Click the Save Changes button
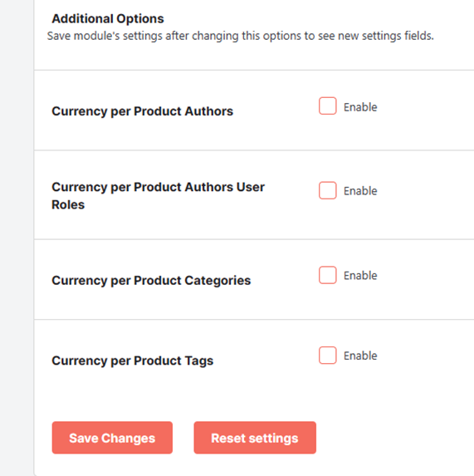The height and width of the screenshot is (476, 474). pos(112,438)
